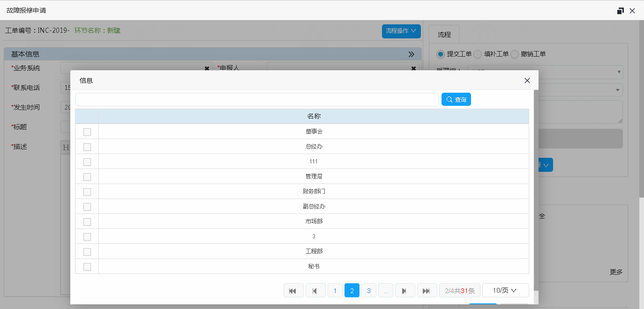
Task: Jump to last page in pagination
Action: click(427, 291)
